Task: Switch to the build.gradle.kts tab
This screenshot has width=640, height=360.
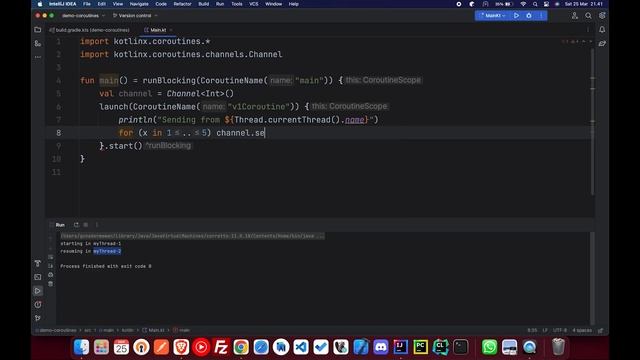Action: tap(89, 30)
